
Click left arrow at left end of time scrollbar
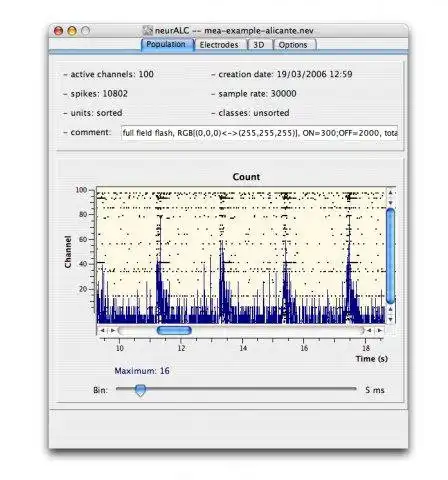point(102,330)
